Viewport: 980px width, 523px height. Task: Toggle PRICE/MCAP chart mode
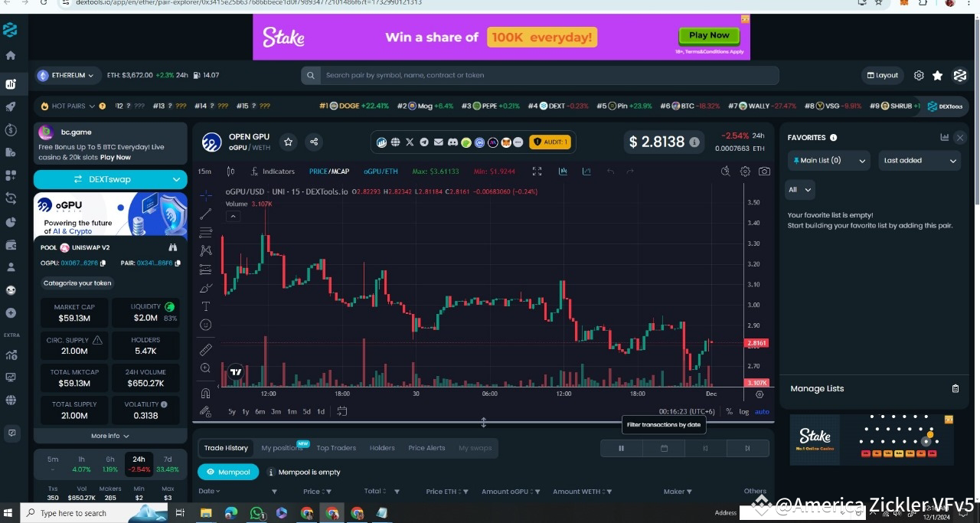pos(329,172)
